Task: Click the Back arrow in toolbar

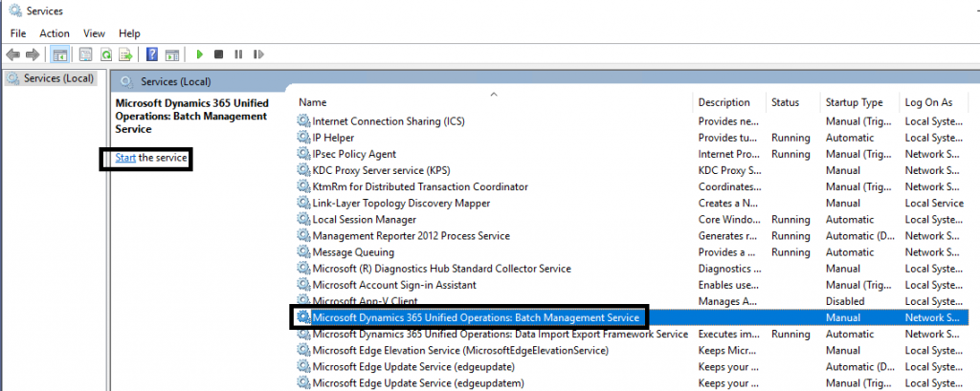Action: (x=13, y=54)
